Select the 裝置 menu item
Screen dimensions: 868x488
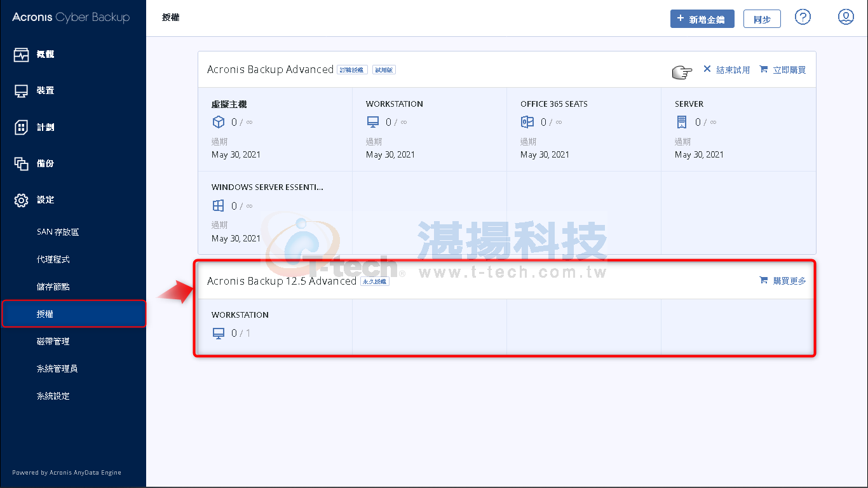point(45,91)
